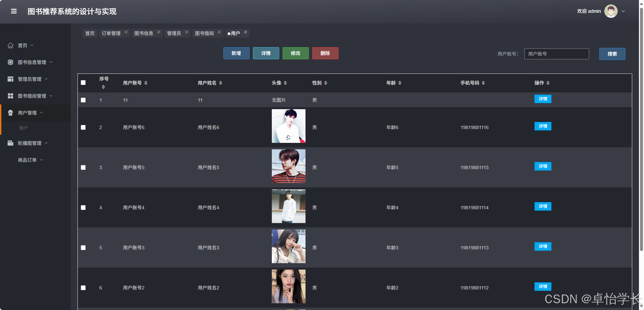Click the 用户账号4 avatar thumbnail
The height and width of the screenshot is (310, 644).
(289, 206)
